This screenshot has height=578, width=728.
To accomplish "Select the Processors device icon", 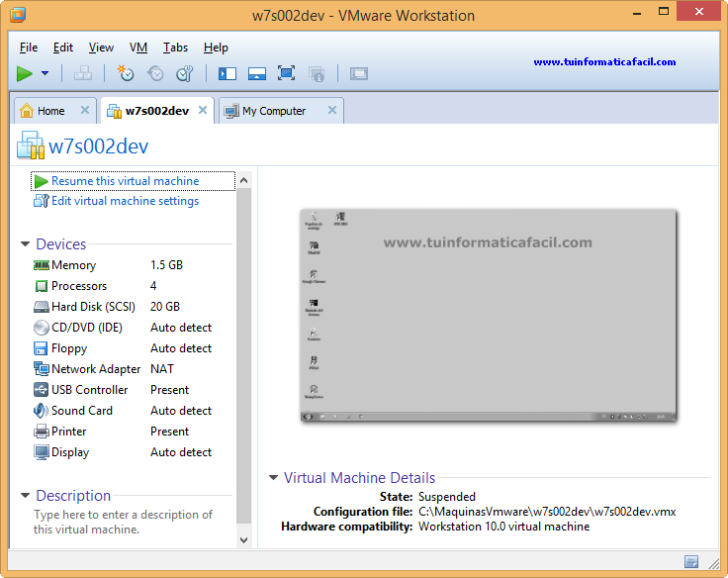I will 42,286.
